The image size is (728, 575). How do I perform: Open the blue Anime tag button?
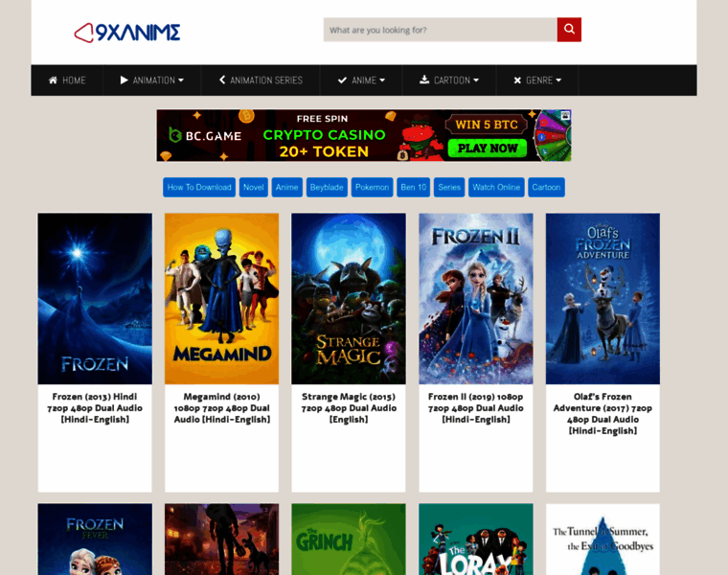(x=287, y=187)
